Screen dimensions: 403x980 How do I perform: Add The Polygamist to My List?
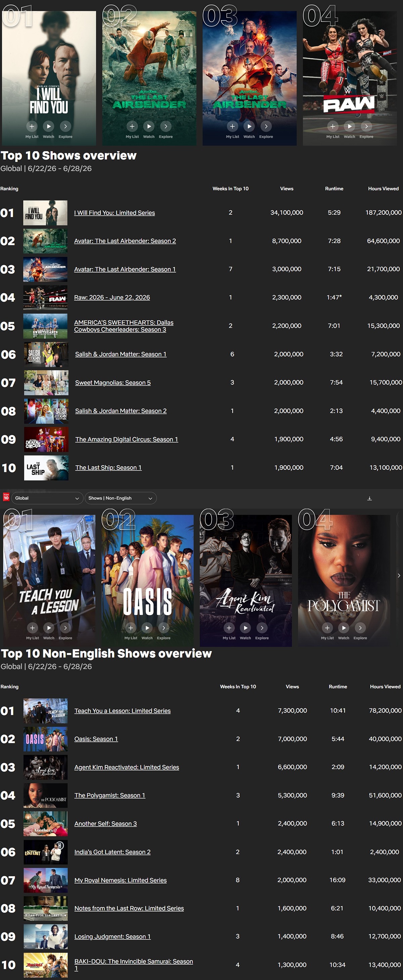327,628
